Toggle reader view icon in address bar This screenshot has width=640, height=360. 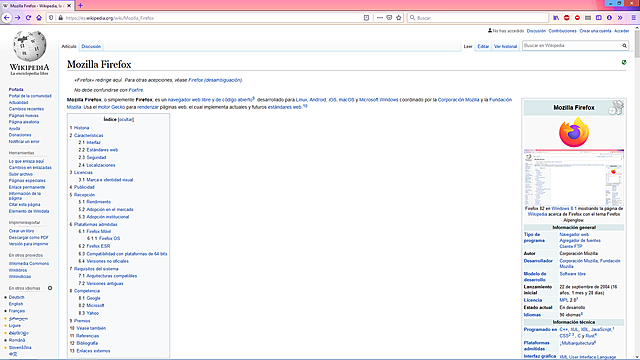click(366, 18)
